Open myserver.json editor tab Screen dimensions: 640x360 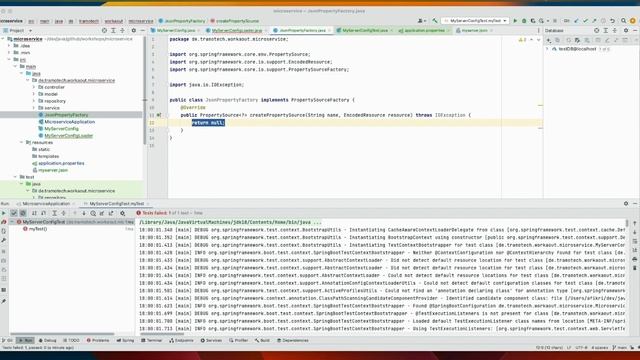(x=474, y=31)
